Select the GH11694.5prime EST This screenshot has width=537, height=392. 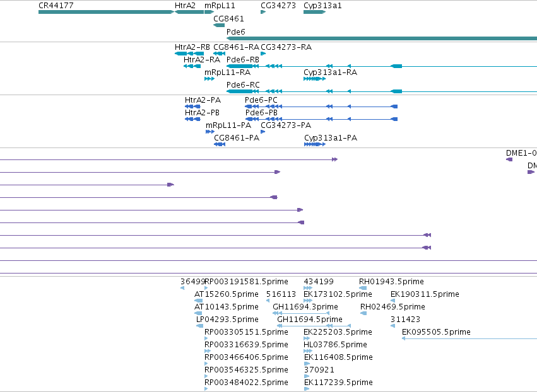(314, 326)
